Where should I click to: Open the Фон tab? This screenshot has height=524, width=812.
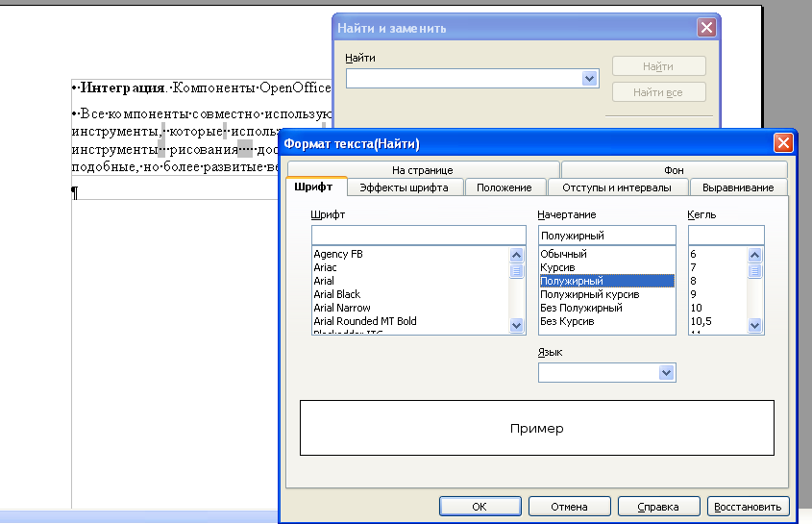pos(674,170)
